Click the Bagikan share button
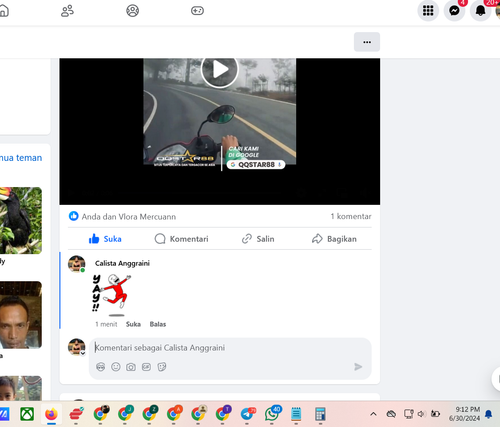 [x=334, y=239]
